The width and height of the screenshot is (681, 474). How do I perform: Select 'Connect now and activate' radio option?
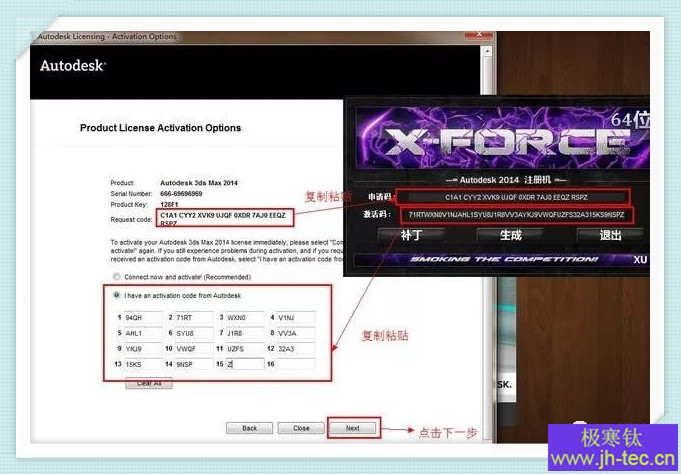(116, 277)
